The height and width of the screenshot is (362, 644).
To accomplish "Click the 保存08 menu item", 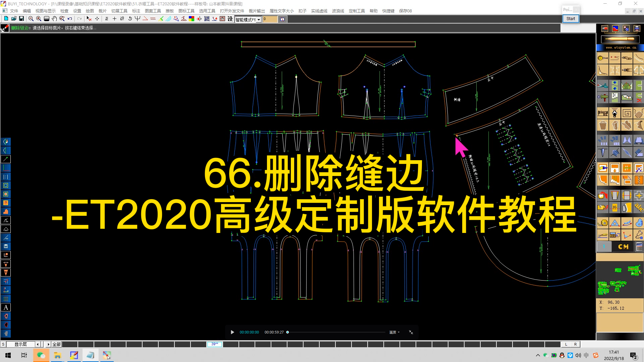I will [406, 11].
